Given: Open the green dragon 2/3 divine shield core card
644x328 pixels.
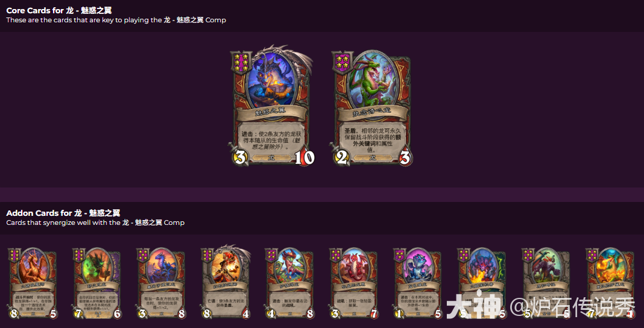Looking at the screenshot, I should click(x=371, y=108).
